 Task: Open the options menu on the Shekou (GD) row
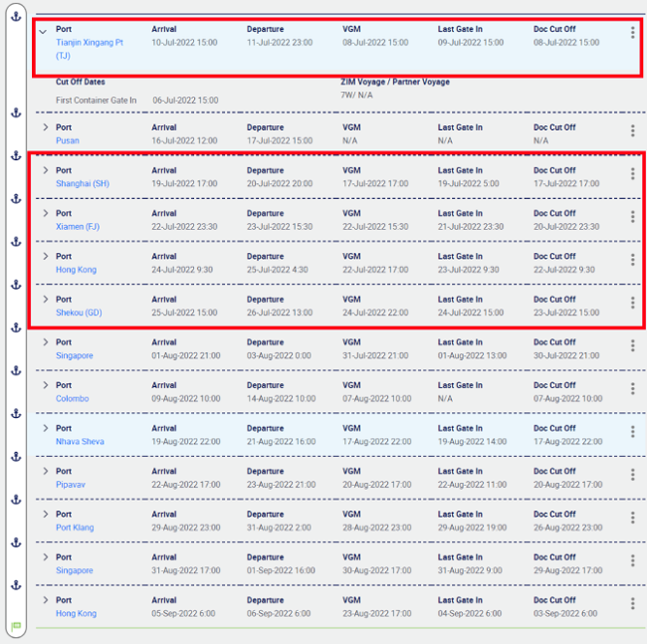click(x=632, y=303)
